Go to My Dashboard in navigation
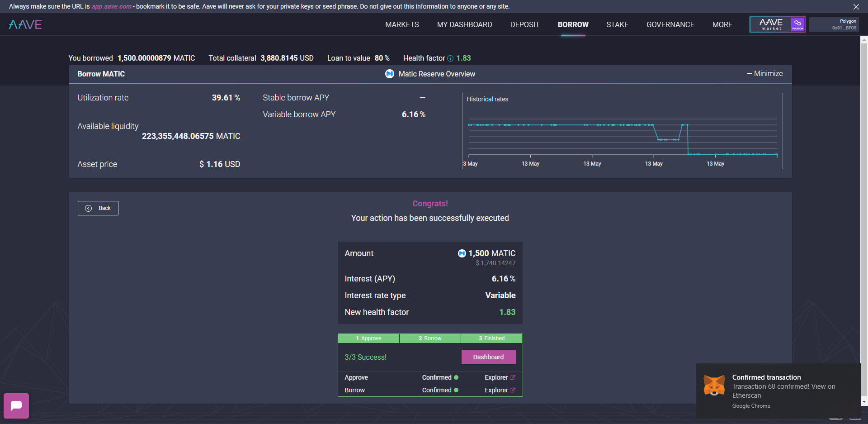This screenshot has width=868, height=424. (x=464, y=24)
